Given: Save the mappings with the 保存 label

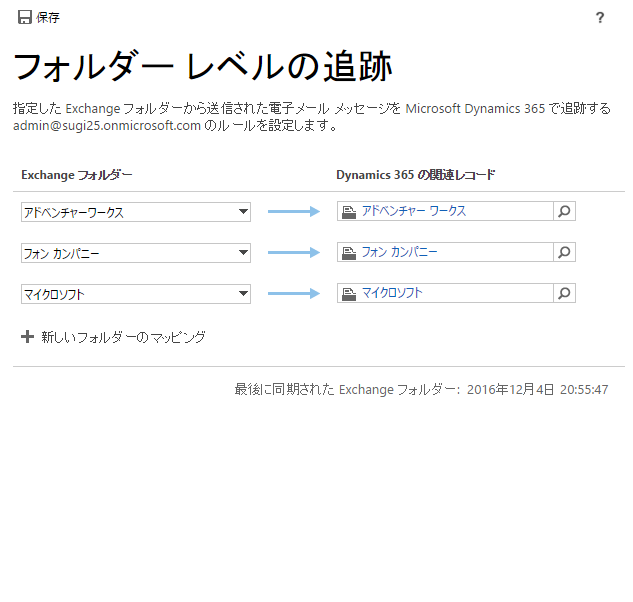Looking at the screenshot, I should pos(48,18).
